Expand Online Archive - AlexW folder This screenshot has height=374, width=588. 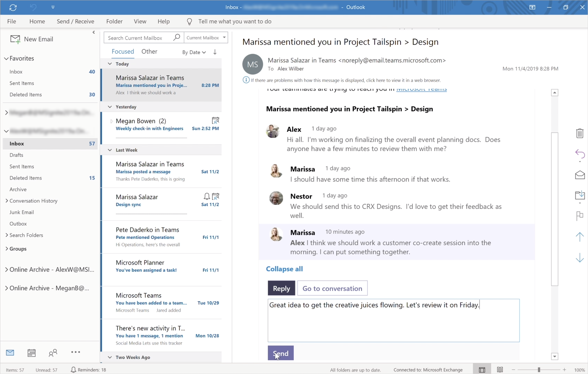pos(7,270)
